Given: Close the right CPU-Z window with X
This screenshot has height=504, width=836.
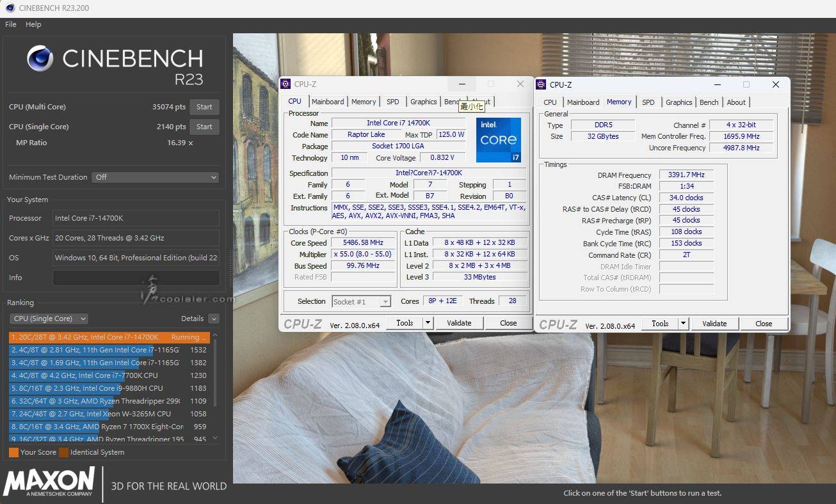Looking at the screenshot, I should pos(776,84).
